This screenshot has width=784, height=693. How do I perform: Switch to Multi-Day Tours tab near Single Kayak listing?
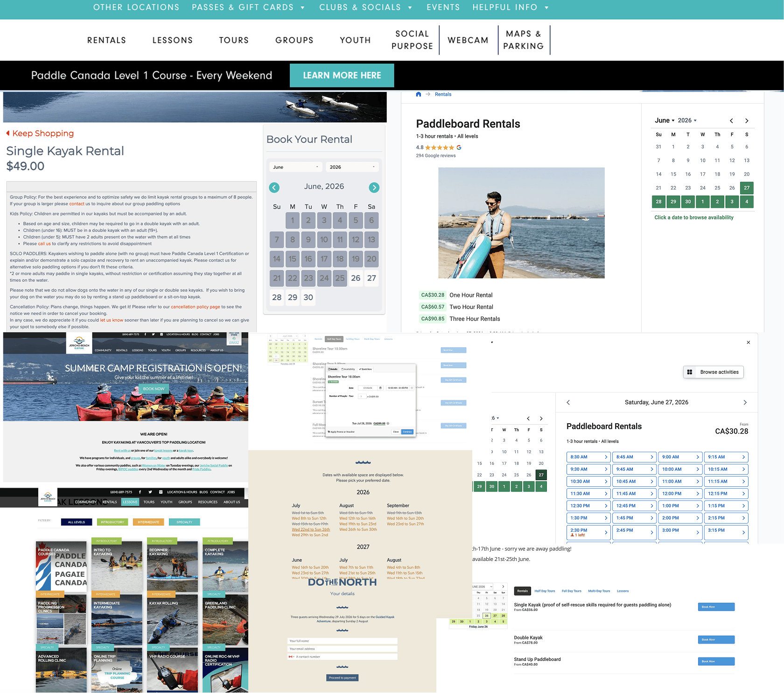tap(599, 591)
